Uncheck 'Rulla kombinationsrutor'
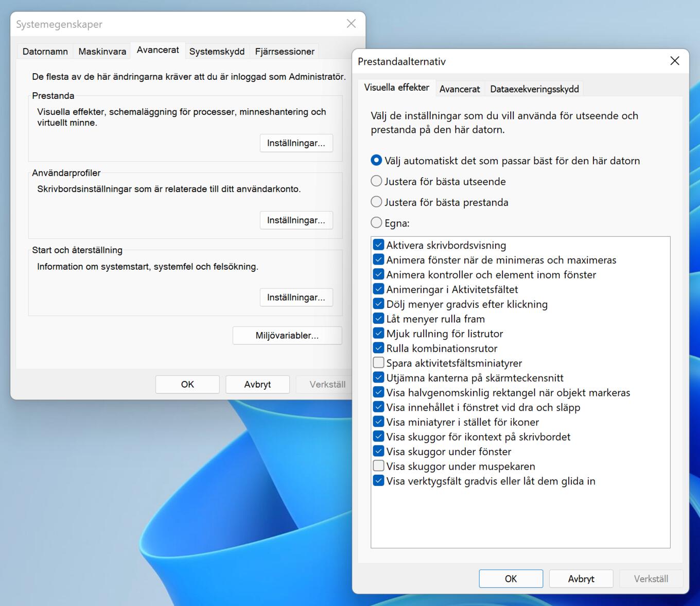Viewport: 700px width, 606px height. pos(378,348)
